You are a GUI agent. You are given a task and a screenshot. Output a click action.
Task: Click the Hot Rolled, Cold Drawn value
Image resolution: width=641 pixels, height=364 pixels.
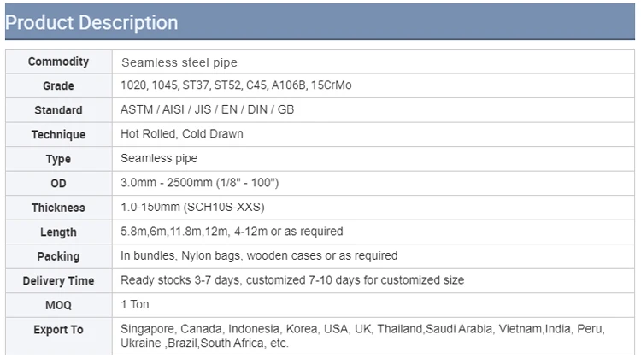pos(181,133)
